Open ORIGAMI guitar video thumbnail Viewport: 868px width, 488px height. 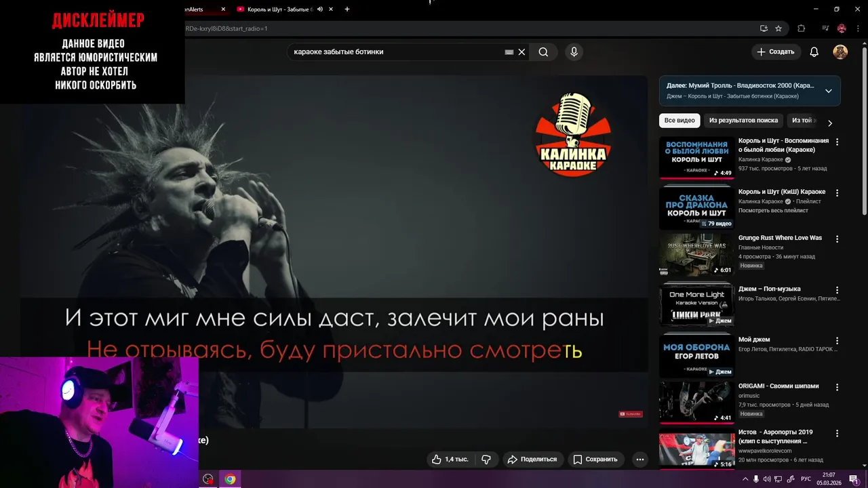pos(696,403)
